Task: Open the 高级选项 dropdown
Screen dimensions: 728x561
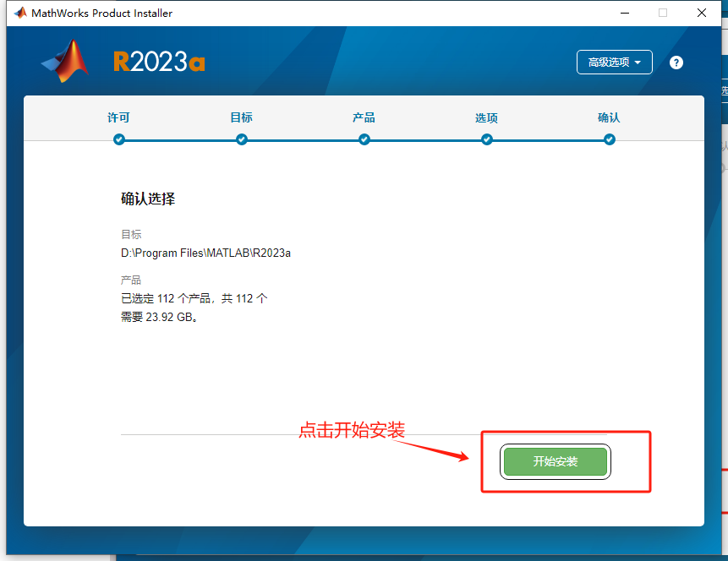Action: click(x=614, y=63)
